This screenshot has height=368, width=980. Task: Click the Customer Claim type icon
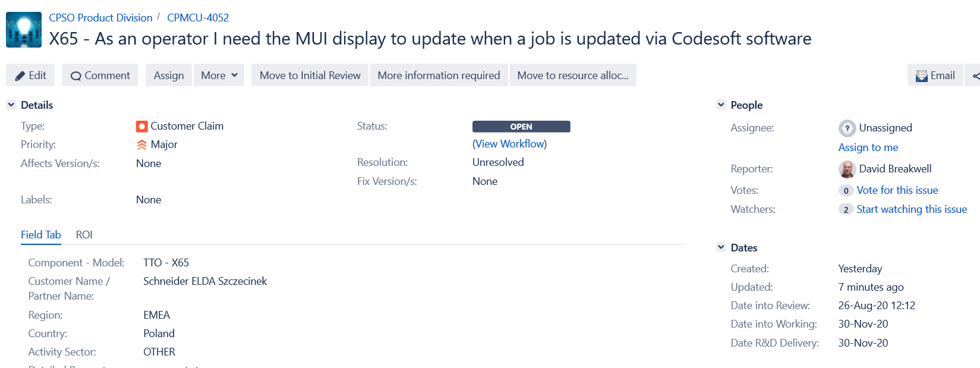click(x=141, y=126)
